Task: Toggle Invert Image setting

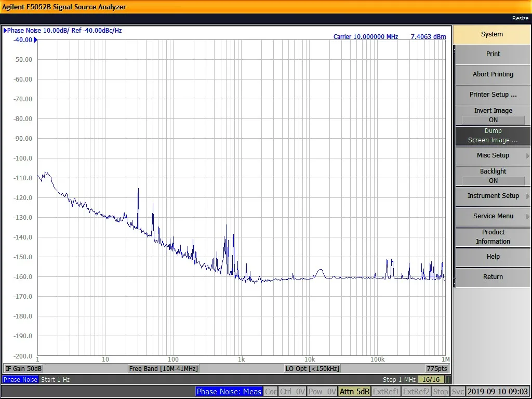Action: [493, 115]
